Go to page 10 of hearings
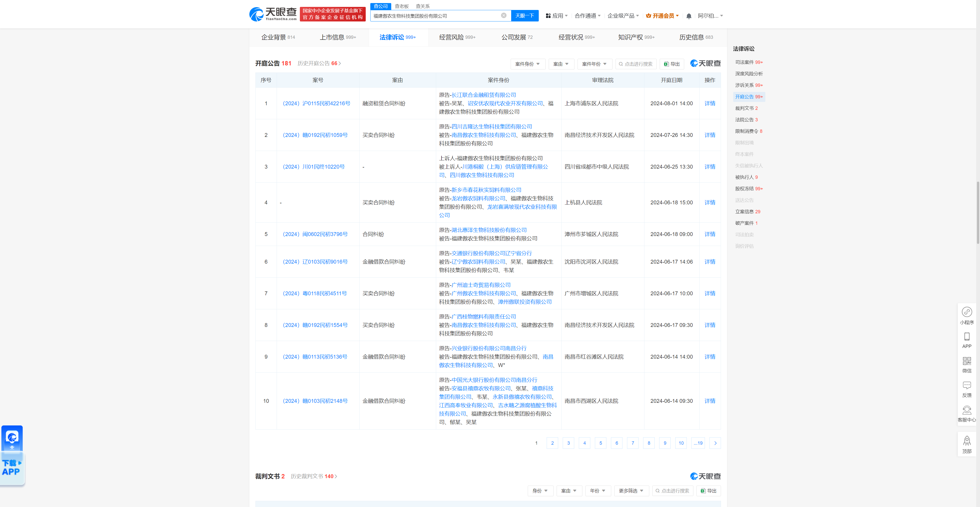 tap(681, 443)
